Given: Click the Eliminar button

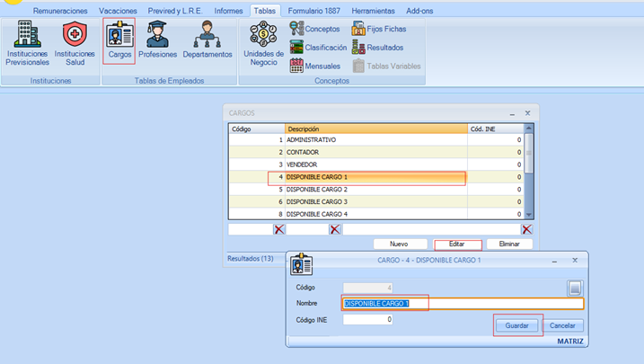Looking at the screenshot, I should pos(509,244).
